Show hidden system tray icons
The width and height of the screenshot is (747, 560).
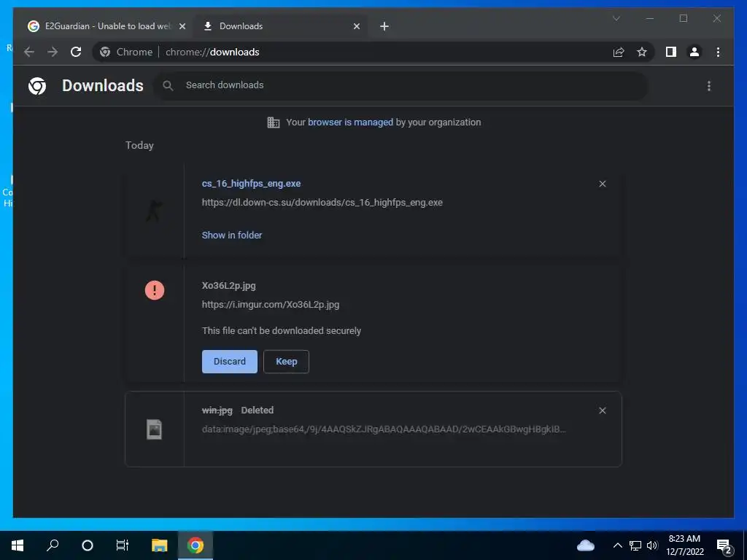(617, 545)
